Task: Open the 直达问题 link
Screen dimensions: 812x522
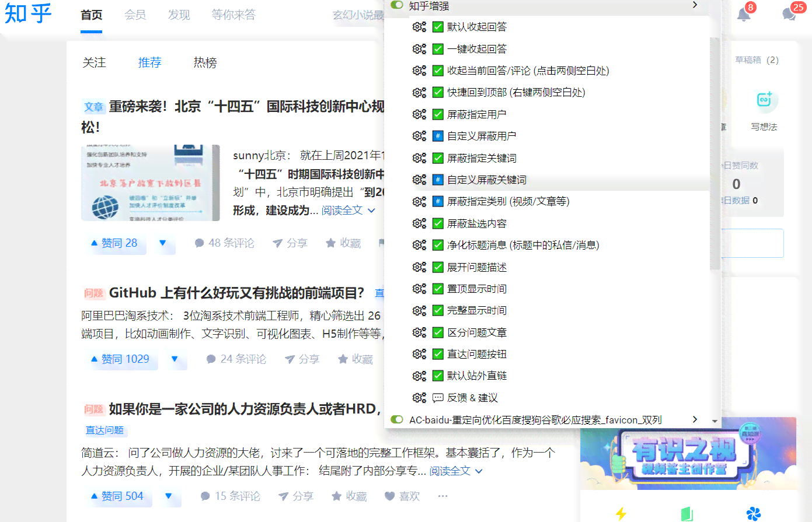Action: pyautogui.click(x=104, y=430)
